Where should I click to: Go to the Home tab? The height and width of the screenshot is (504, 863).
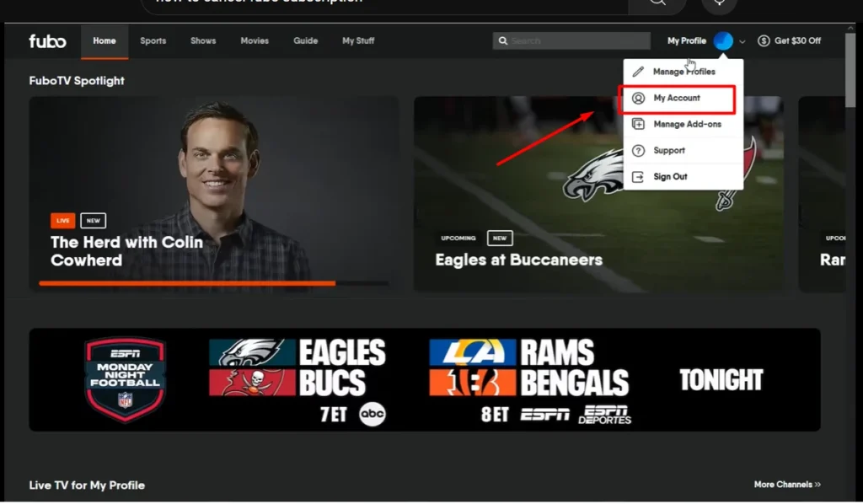tap(105, 41)
